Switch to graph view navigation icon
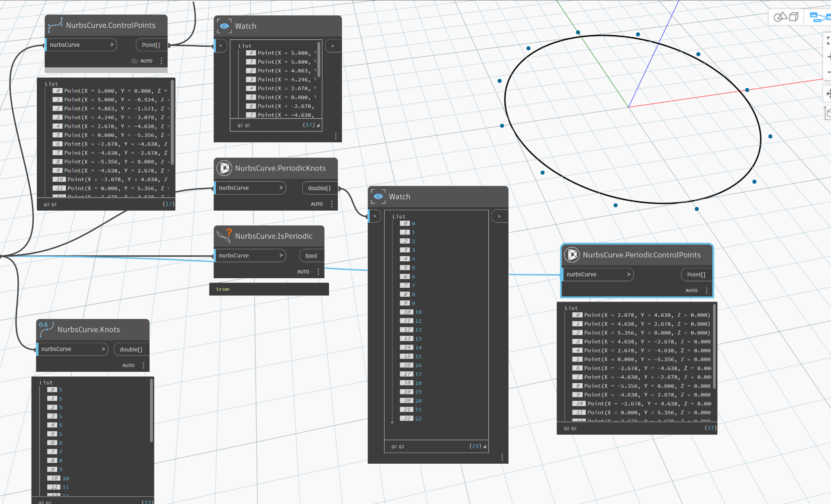The image size is (831, 504). 820,17
